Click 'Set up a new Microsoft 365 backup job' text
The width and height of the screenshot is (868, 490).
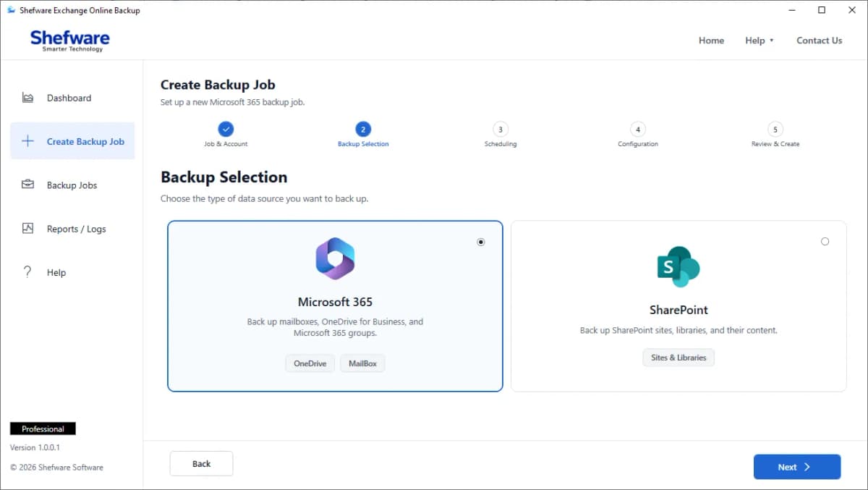232,102
